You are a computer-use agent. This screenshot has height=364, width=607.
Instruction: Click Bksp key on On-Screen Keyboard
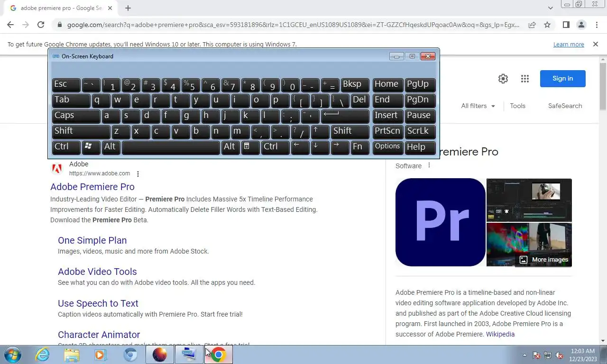355,84
